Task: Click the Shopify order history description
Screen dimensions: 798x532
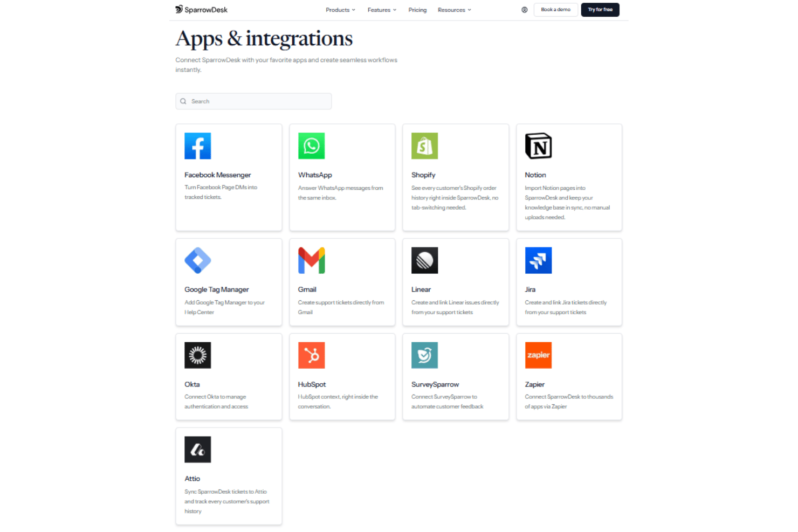Action: tap(455, 198)
